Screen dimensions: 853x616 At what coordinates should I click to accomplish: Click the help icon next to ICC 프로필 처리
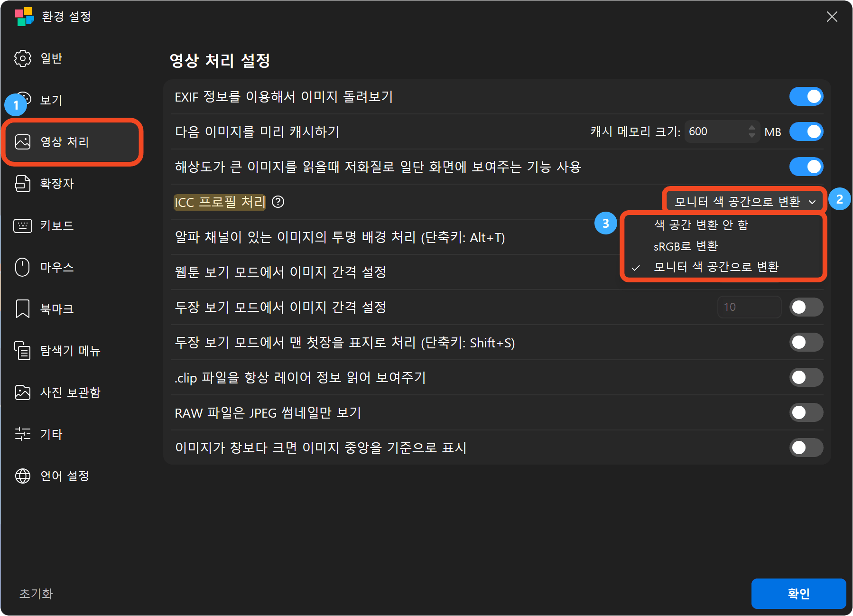pos(278,202)
